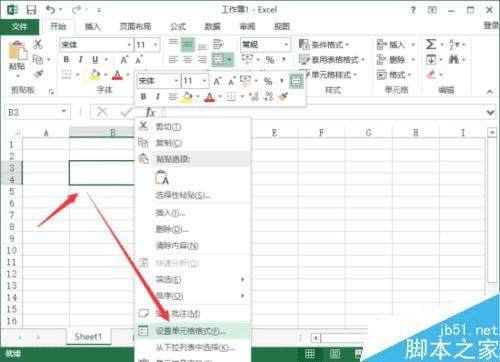Select column F header
The height and width of the screenshot is (362, 500).
(x=321, y=133)
